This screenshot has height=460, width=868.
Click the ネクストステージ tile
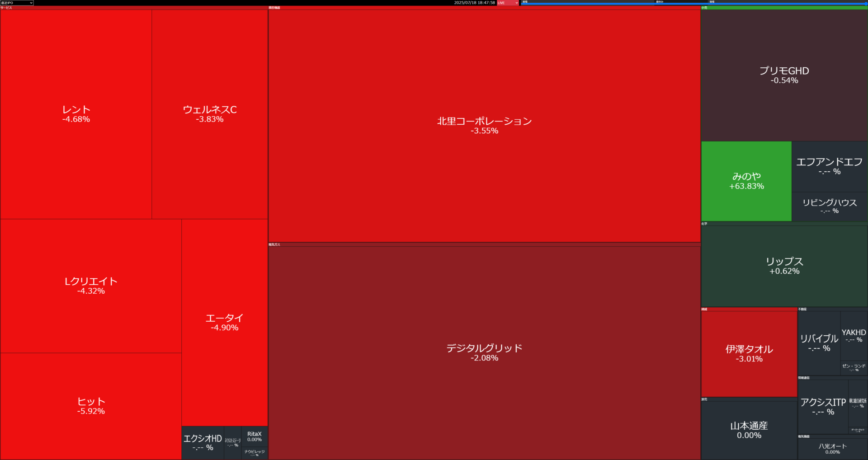[x=233, y=443]
